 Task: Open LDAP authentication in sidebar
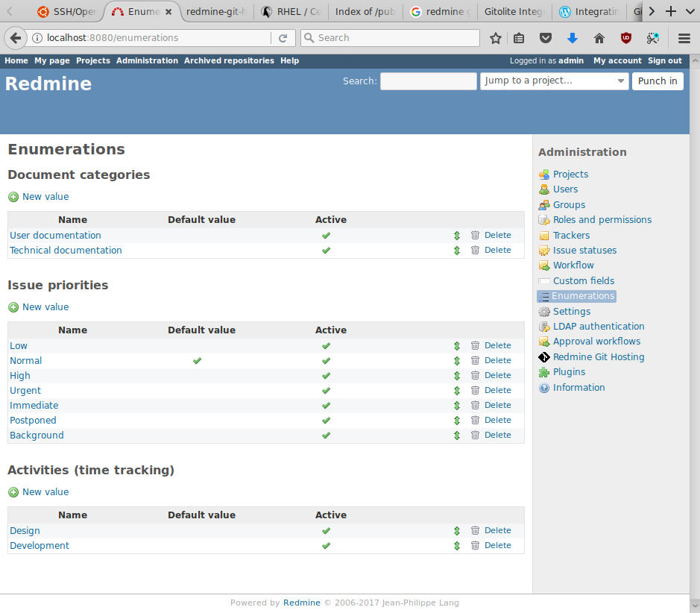click(599, 327)
